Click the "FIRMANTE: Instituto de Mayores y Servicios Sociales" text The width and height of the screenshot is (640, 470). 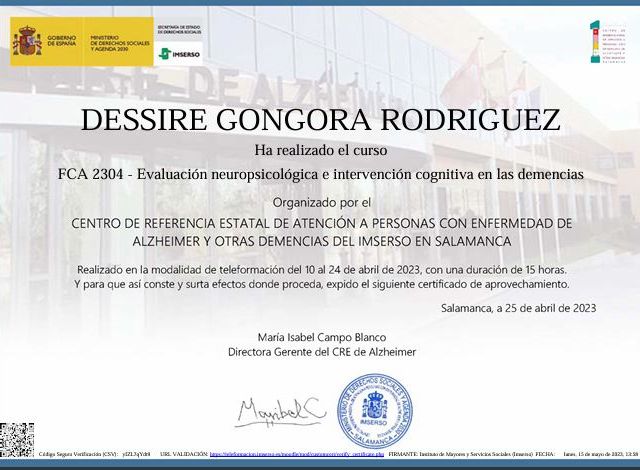(460, 454)
